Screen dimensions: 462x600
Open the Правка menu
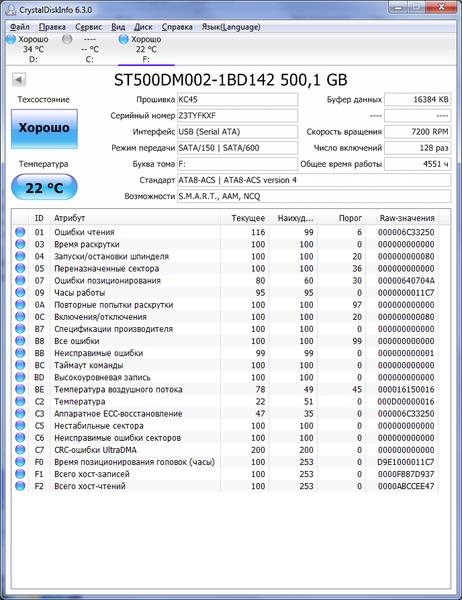click(52, 27)
